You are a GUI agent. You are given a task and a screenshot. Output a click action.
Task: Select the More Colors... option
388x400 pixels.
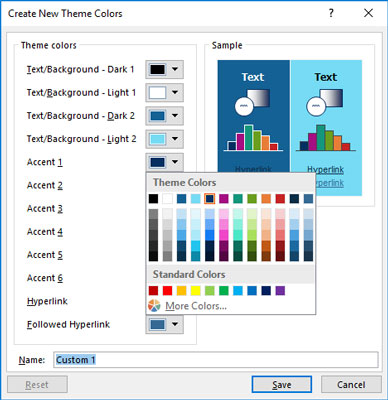[x=196, y=306]
